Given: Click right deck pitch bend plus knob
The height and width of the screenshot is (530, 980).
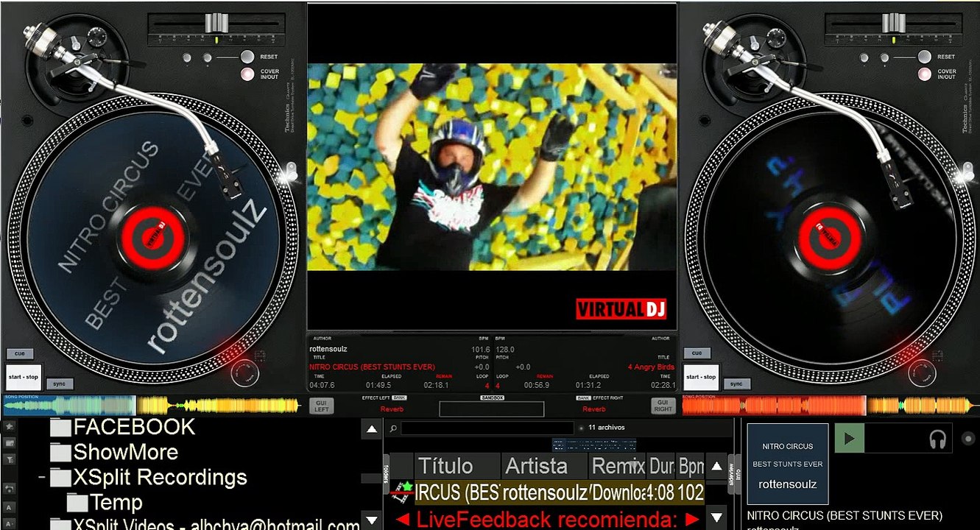Looking at the screenshot, I should tap(884, 57).
